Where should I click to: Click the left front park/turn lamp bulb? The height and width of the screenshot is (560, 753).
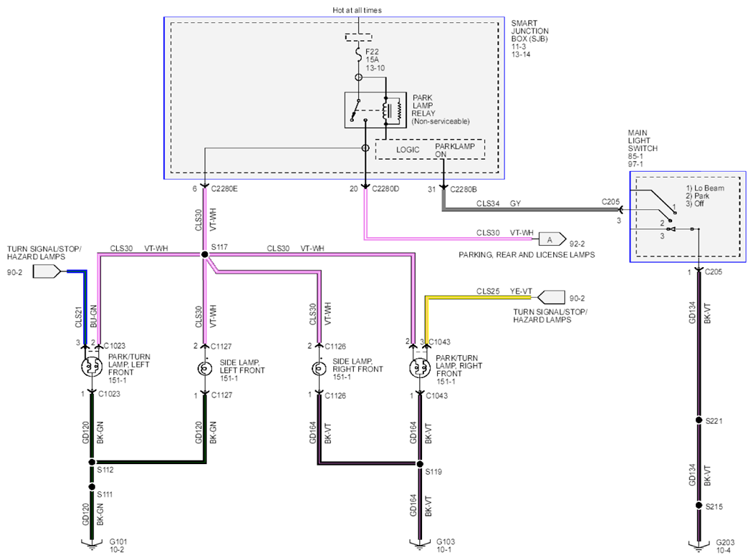coord(91,367)
